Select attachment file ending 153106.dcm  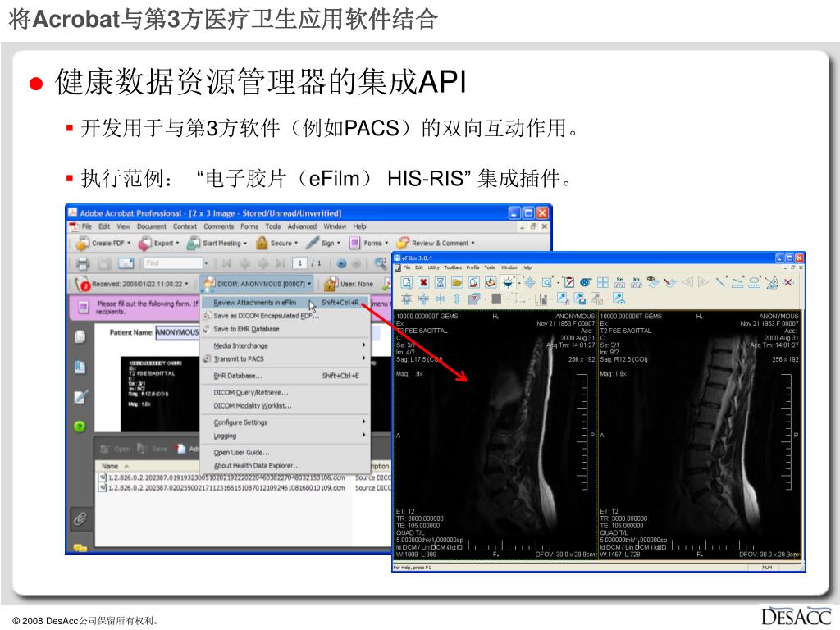coord(221,477)
